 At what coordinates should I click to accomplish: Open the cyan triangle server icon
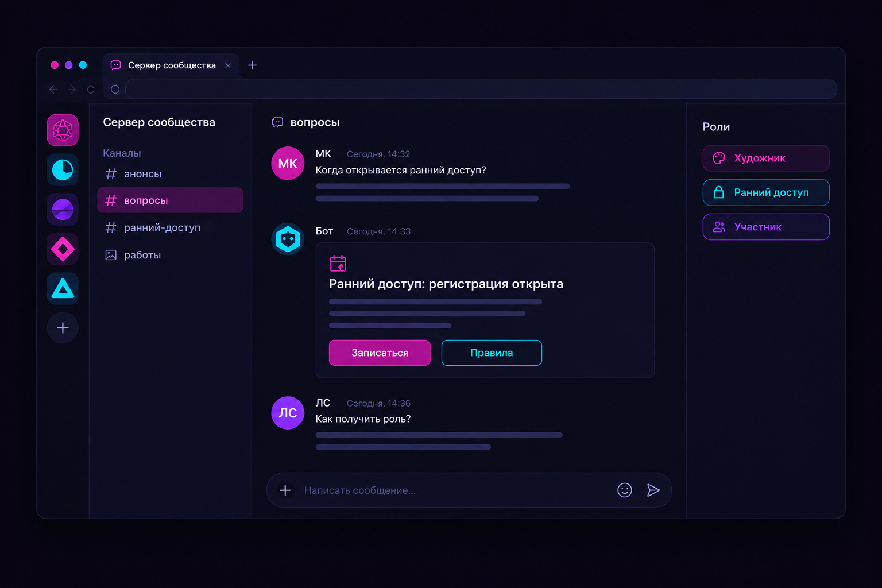(x=63, y=288)
